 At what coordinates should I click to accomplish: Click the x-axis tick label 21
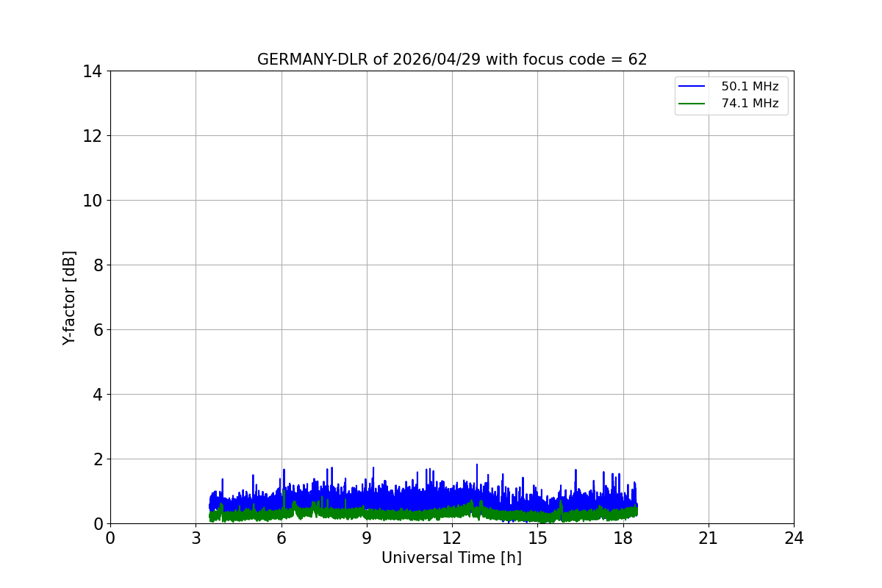(709, 538)
